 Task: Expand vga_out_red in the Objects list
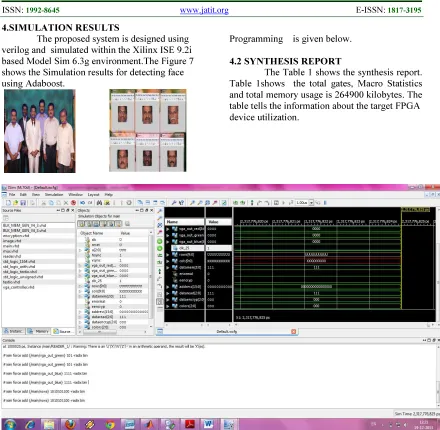click(x=80, y=266)
